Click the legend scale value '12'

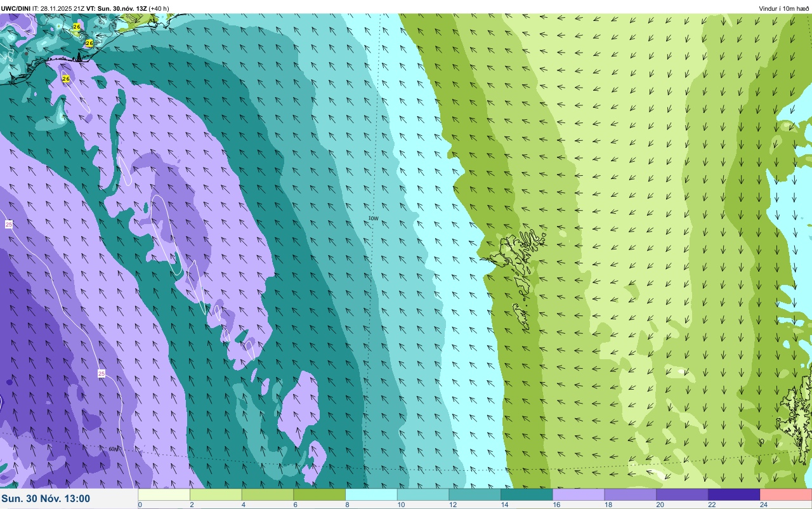coord(452,505)
